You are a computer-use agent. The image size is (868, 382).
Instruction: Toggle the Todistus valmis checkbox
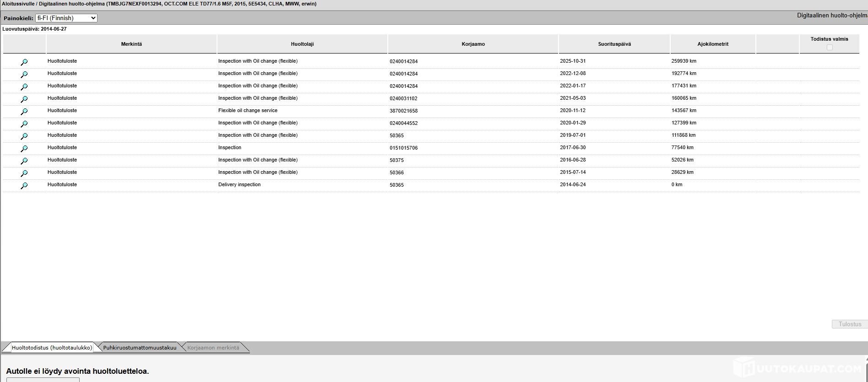(830, 48)
